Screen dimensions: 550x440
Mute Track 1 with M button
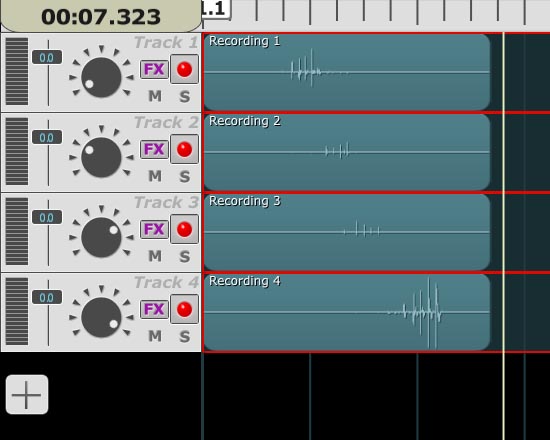point(155,96)
